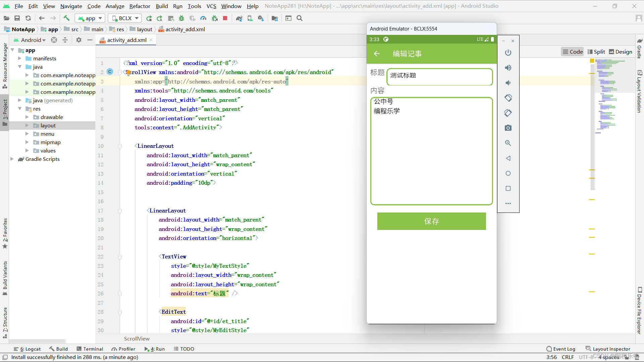644x362 pixels.
Task: Click the emulator Home circle button
Action: point(508,173)
